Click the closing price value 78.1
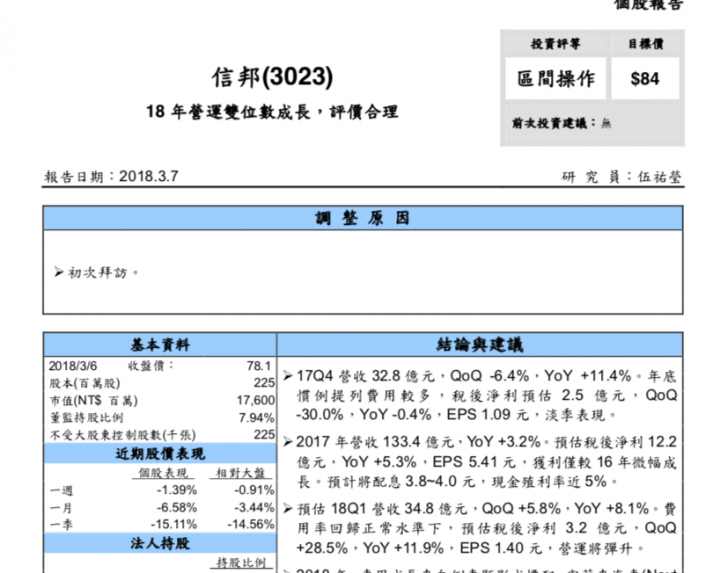Viewport: 720px width, 573px height. [259, 366]
